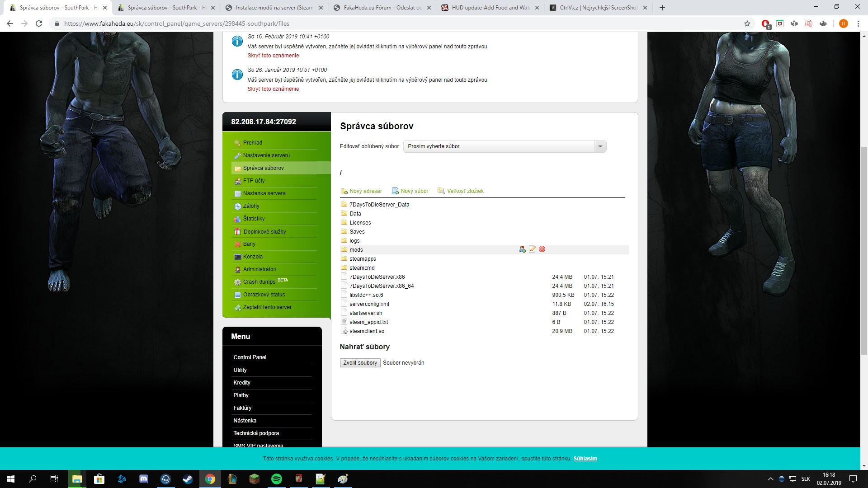868x488 pixels.
Task: Click the Súhlasím cookies link
Action: [585, 459]
